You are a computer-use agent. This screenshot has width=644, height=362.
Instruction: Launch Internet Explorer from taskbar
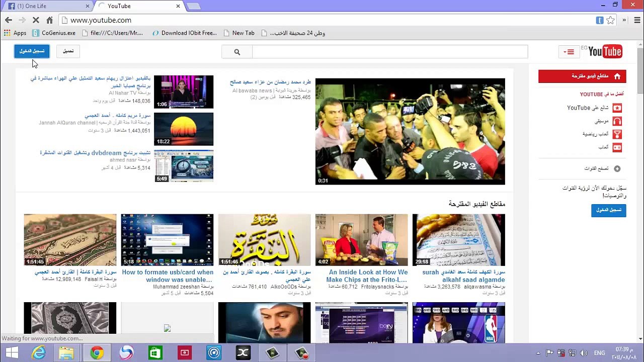[x=39, y=353]
